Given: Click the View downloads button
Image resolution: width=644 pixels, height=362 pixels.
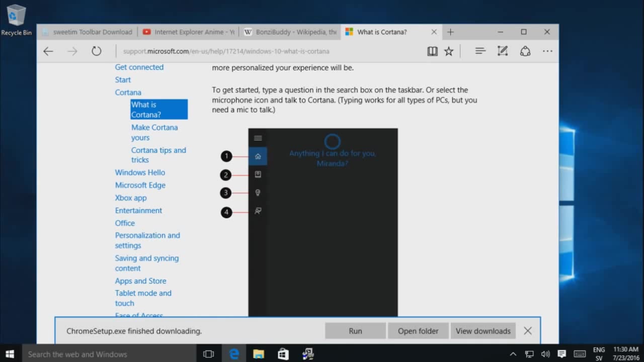Looking at the screenshot, I should tap(483, 331).
